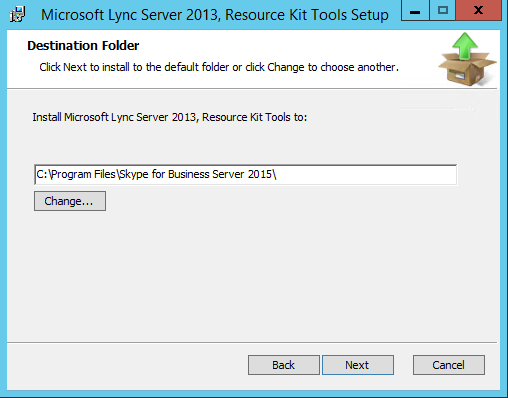Click the Change... button

click(x=70, y=201)
